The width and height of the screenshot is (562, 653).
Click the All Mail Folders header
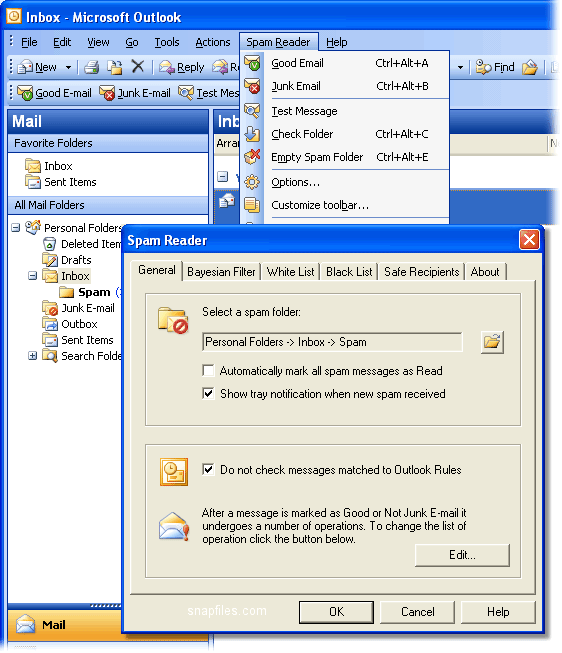click(x=108, y=205)
